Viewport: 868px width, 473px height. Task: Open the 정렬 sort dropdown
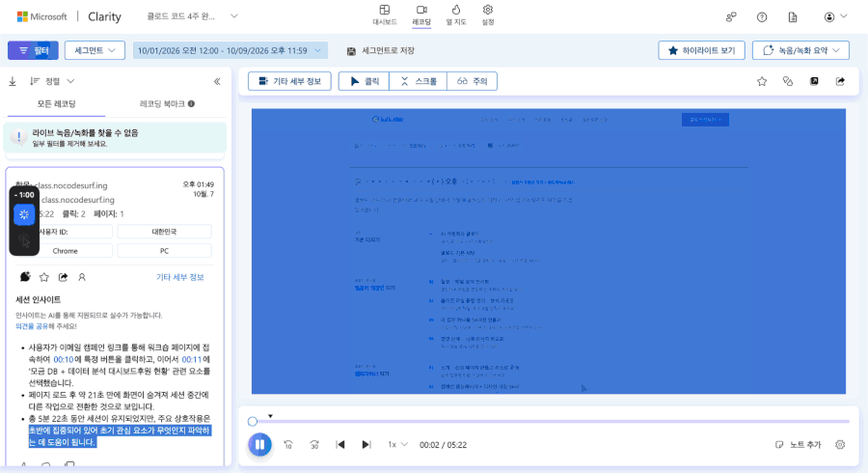click(51, 81)
